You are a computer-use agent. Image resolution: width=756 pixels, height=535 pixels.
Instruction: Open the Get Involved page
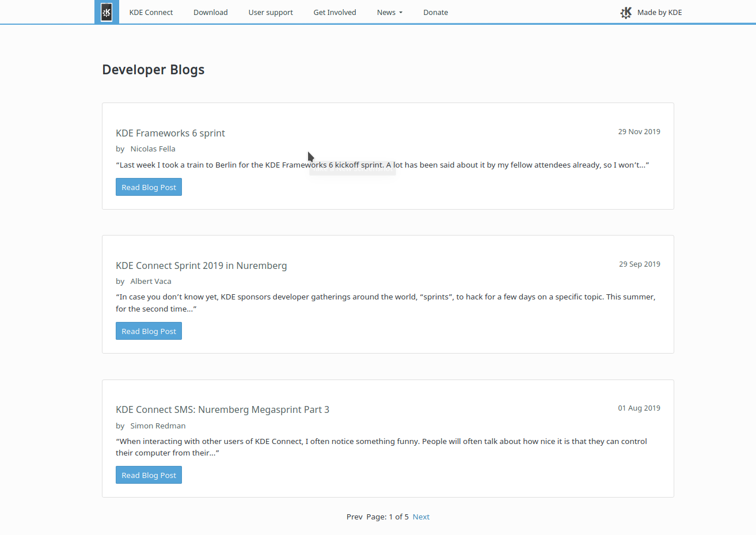(335, 12)
